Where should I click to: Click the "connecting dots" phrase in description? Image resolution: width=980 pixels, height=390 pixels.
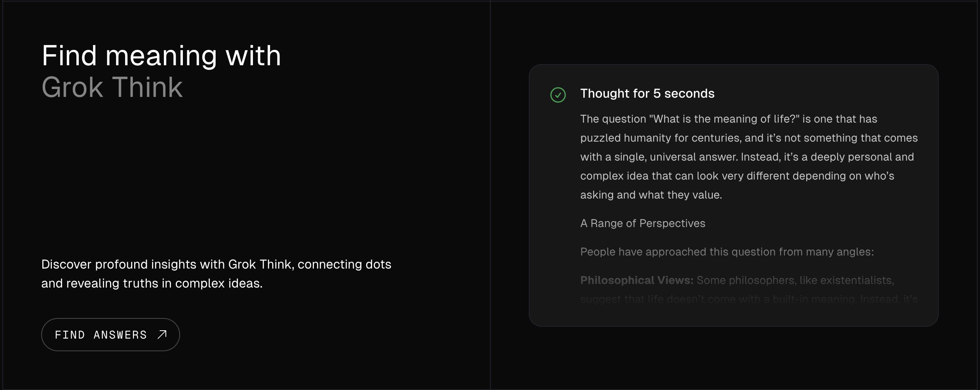point(344,264)
